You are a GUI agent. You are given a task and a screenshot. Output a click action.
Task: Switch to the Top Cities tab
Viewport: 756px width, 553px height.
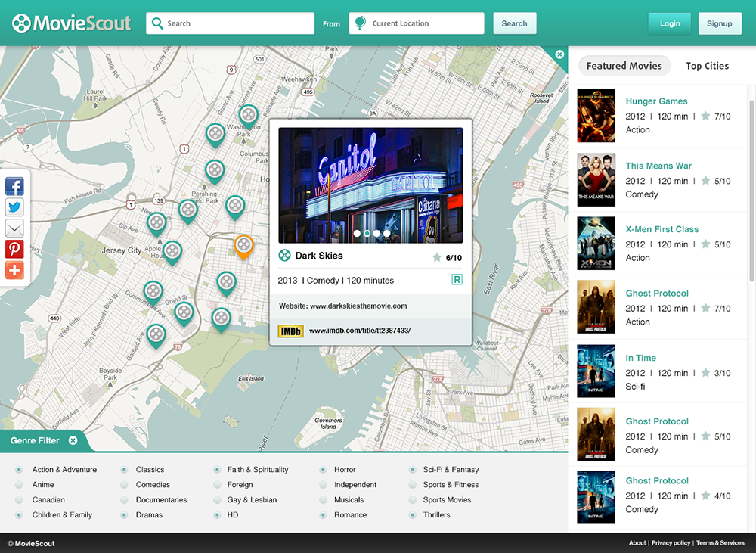pyautogui.click(x=707, y=66)
